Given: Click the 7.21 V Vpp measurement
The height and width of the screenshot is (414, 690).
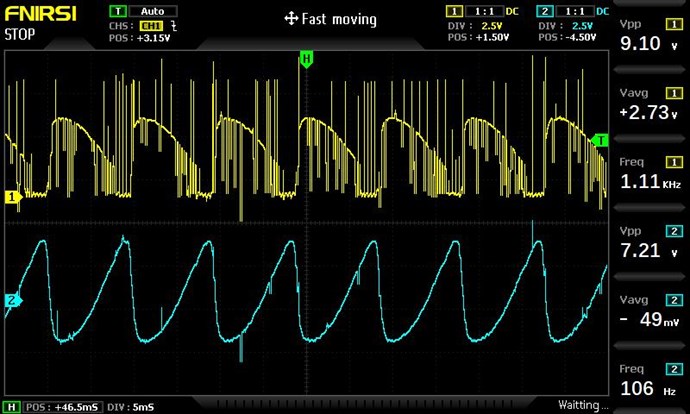Looking at the screenshot, I should [x=649, y=251].
